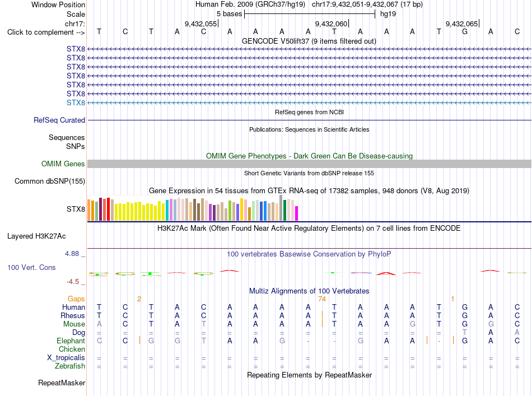Click the Mouse species label

[x=74, y=324]
